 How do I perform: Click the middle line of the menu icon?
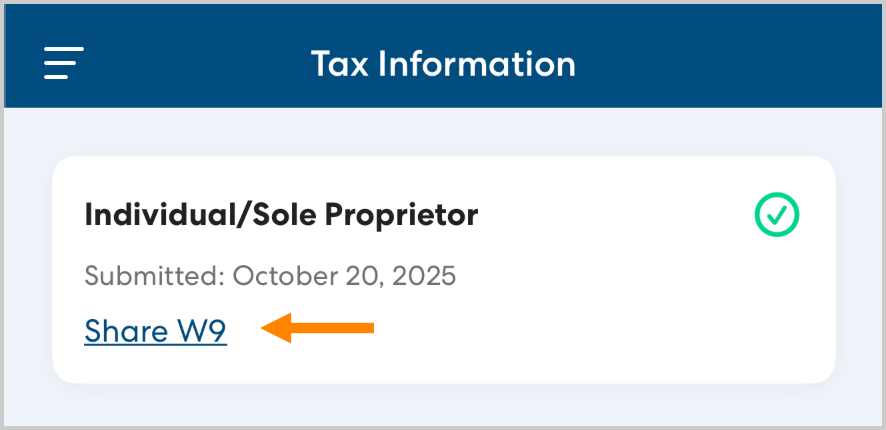(x=63, y=63)
